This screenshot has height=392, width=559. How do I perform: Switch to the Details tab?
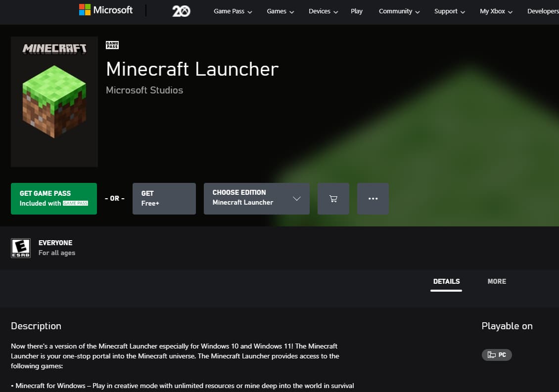[446, 282]
